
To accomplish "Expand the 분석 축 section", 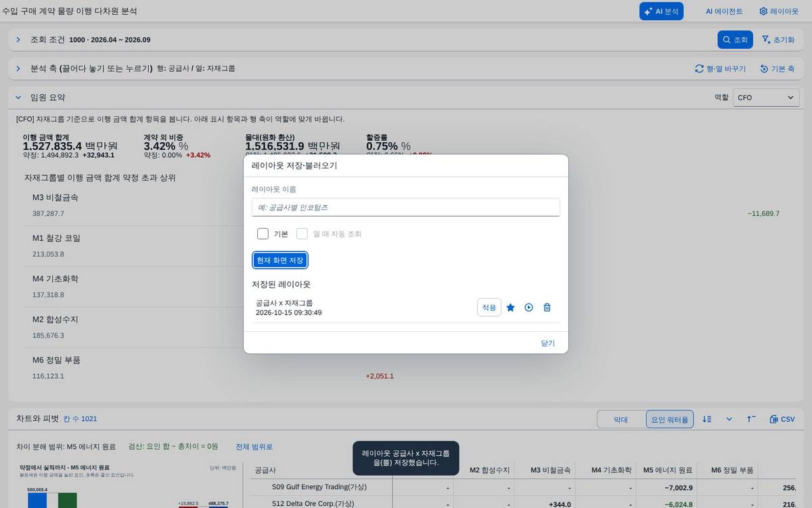I will pyautogui.click(x=18, y=69).
